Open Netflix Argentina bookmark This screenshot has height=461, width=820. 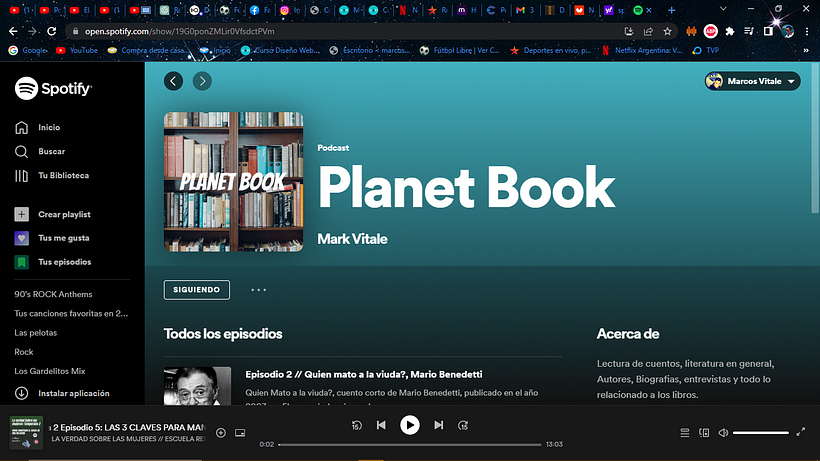coord(642,51)
